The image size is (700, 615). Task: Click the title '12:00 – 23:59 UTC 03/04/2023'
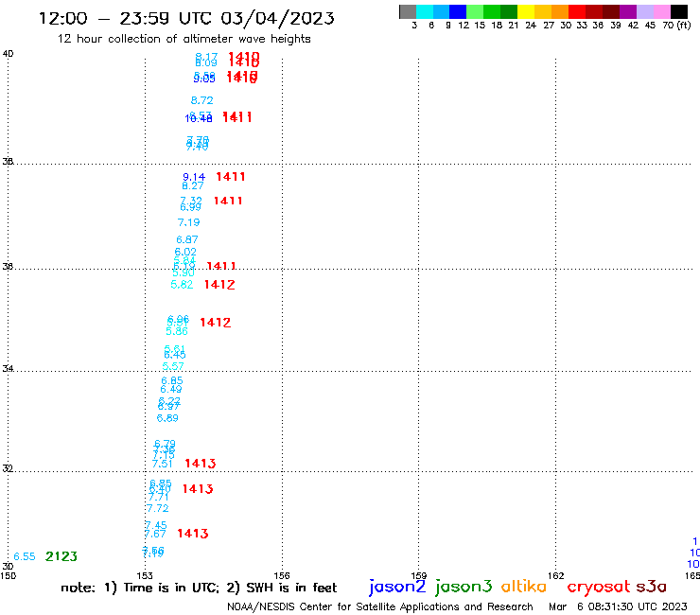click(x=186, y=18)
